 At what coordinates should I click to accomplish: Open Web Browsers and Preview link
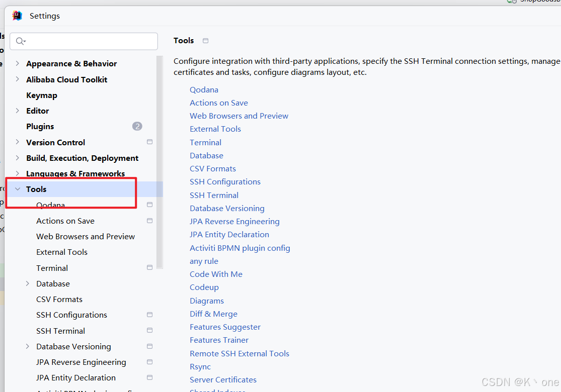coord(239,116)
